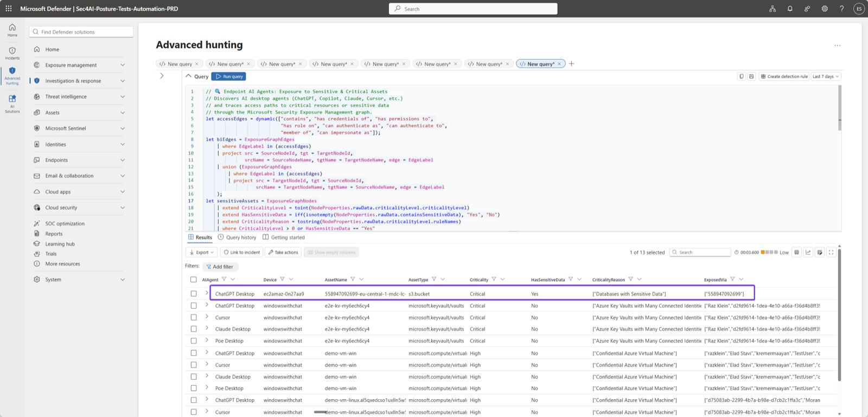Viewport: 868px width, 417px height.
Task: Expand the Threat intelligence menu
Action: coord(79,97)
